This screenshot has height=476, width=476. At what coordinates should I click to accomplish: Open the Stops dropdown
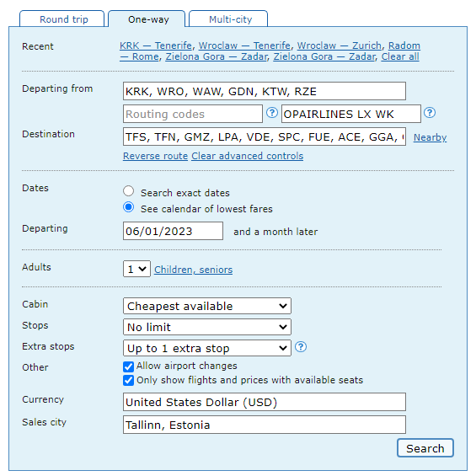point(207,327)
